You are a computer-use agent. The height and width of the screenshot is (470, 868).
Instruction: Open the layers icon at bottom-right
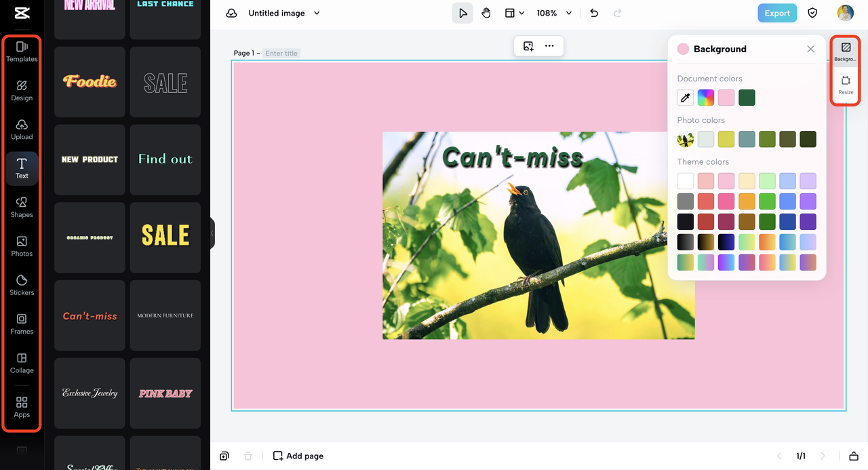pos(854,456)
